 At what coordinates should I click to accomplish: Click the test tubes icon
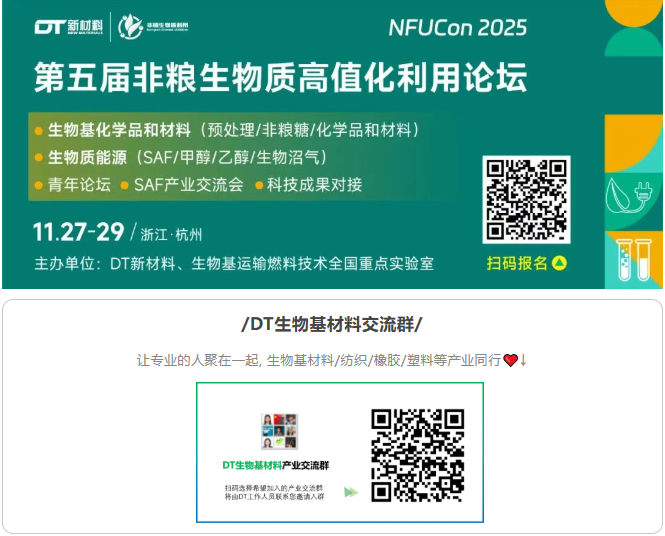click(634, 260)
